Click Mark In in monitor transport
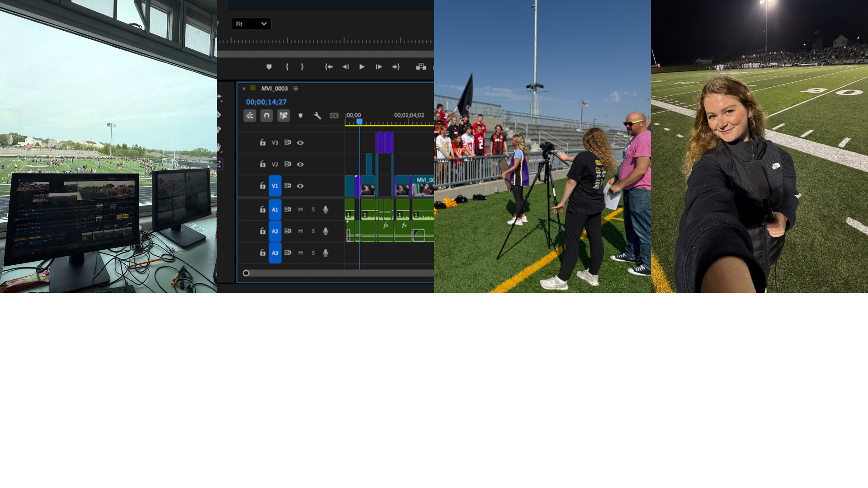Viewport: 868px width, 488px height. click(287, 67)
